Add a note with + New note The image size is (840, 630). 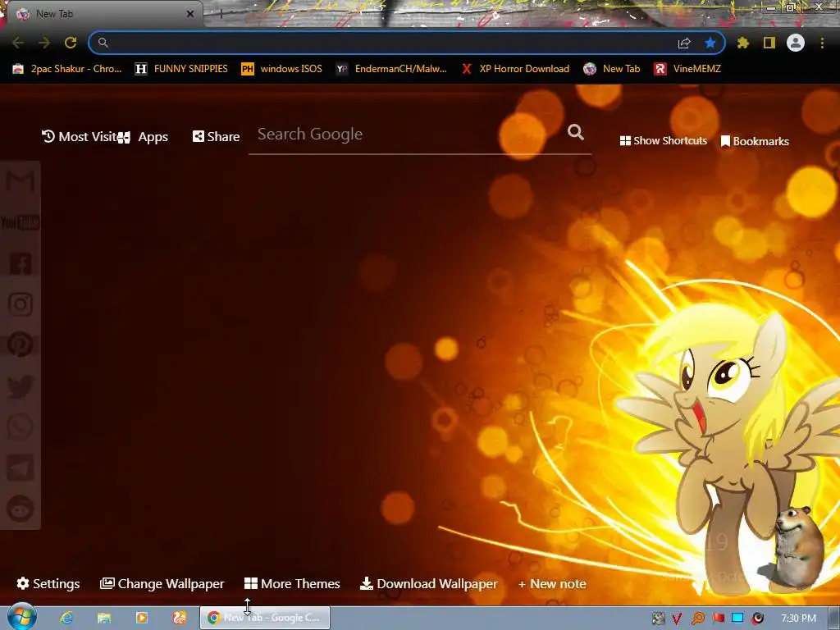point(552,584)
